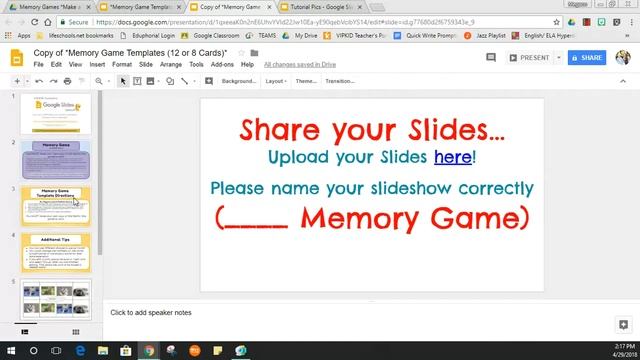640x360 pixels.
Task: Open the comments icon
Action: point(491,58)
